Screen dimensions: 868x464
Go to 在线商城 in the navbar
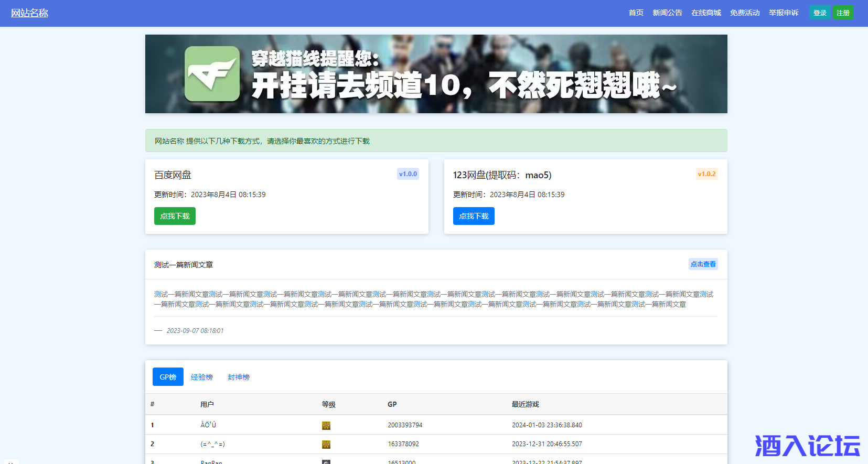[x=706, y=13]
